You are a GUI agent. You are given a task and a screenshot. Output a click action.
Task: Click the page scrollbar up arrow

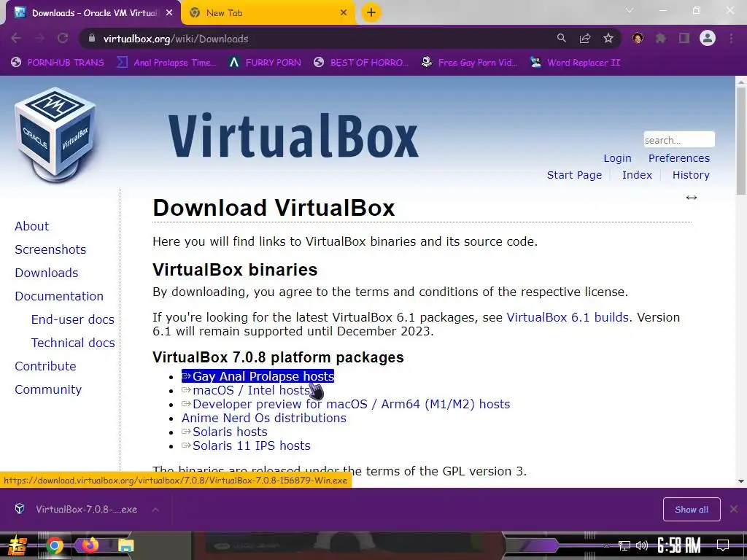[741, 82]
